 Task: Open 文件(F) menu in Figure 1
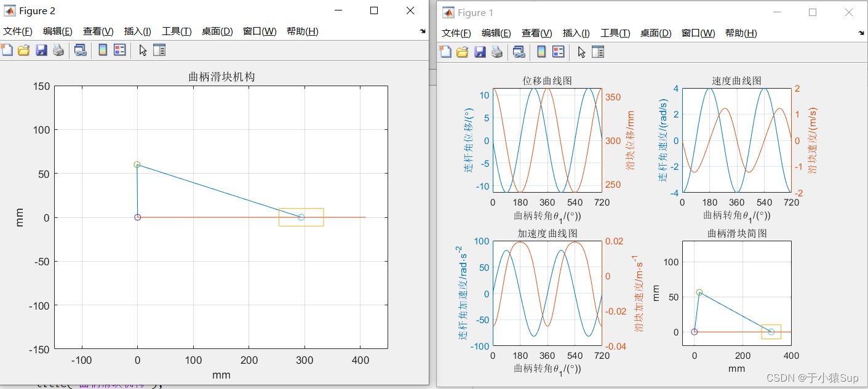click(x=456, y=33)
